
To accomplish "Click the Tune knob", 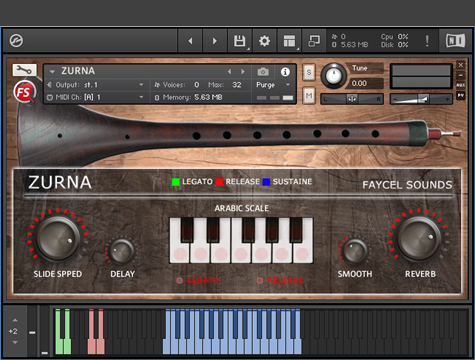I will [x=334, y=75].
